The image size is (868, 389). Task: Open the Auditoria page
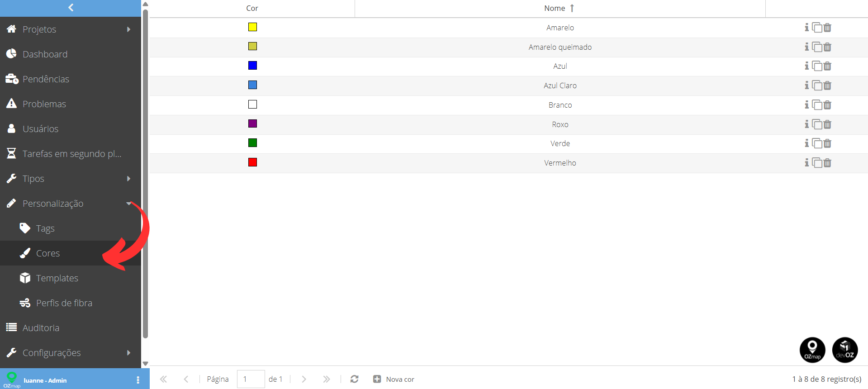click(71, 328)
